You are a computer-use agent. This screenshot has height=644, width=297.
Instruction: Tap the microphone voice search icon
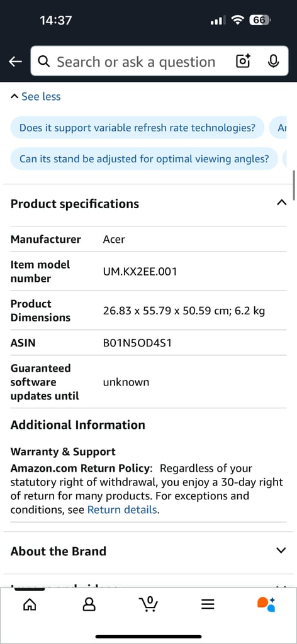pos(273,61)
